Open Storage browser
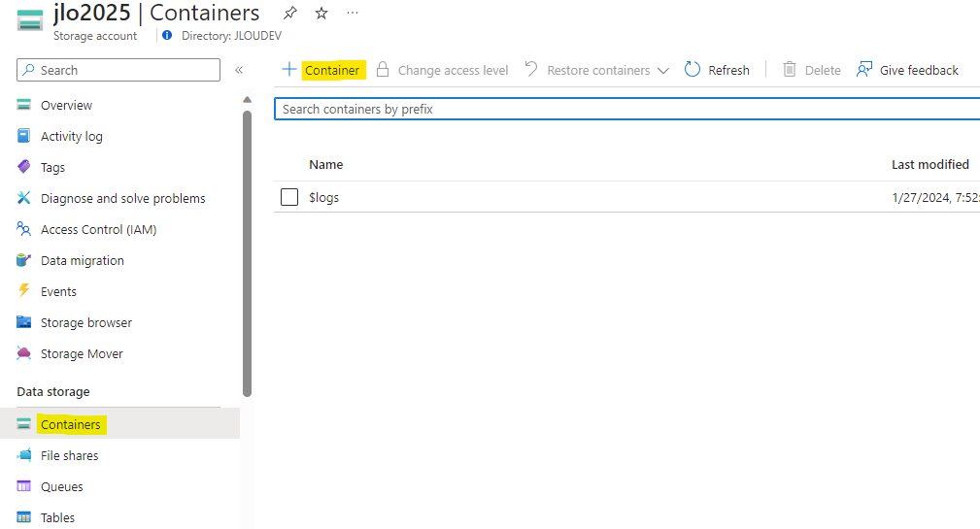The height and width of the screenshot is (529, 980). click(86, 323)
